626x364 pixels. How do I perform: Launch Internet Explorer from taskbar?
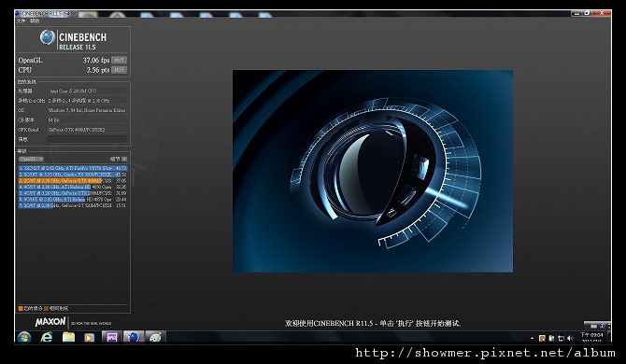point(47,337)
